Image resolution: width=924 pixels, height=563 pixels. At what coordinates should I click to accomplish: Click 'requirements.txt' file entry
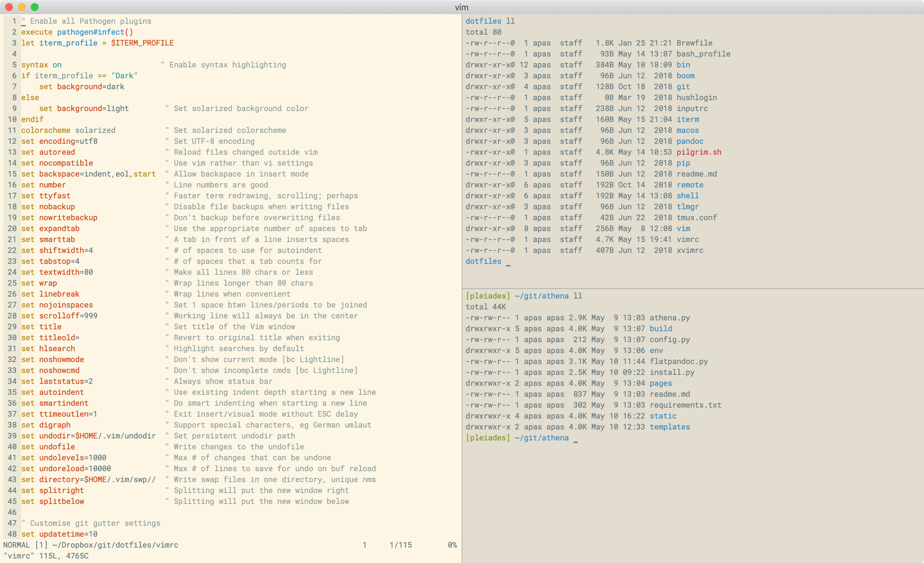[x=685, y=405]
